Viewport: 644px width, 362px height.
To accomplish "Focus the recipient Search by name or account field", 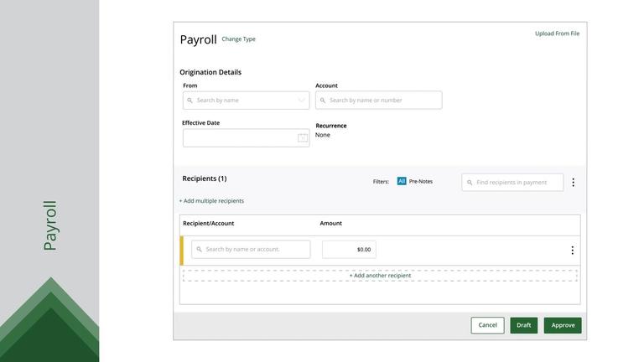I will pyautogui.click(x=251, y=250).
